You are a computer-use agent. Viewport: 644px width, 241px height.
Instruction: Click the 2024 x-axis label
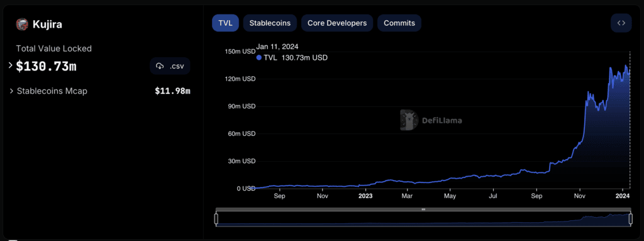pyautogui.click(x=623, y=196)
